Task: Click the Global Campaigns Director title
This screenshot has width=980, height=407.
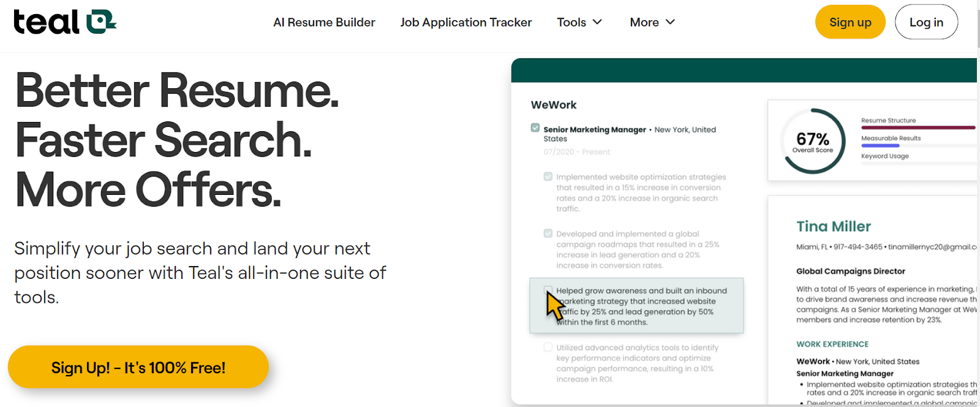Action: (x=850, y=271)
